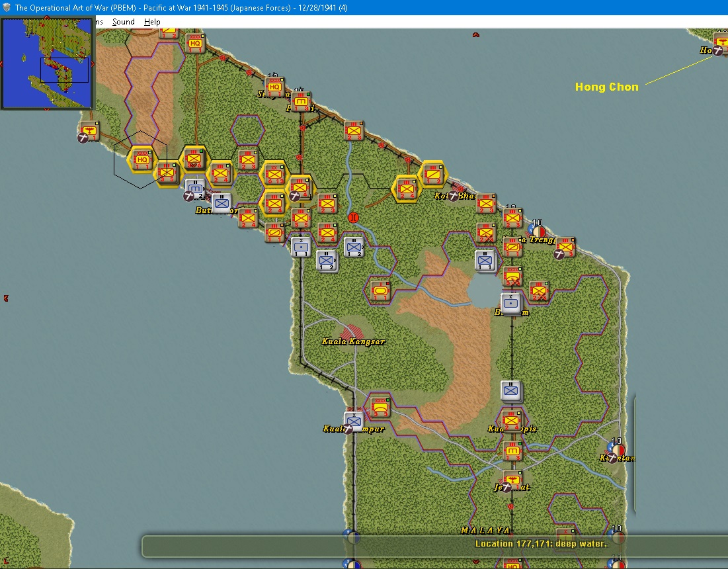Select the highlighted HQ unit on west coast
The image size is (728, 569).
pos(142,159)
